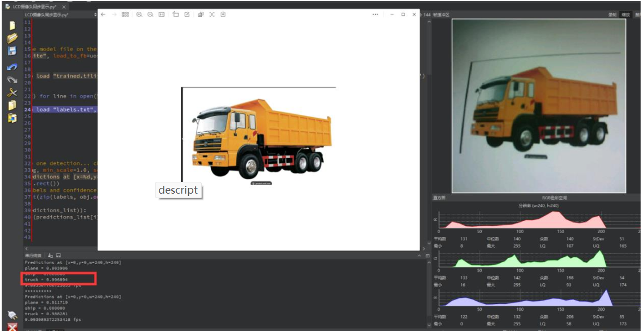Click the Connect plug icon
This screenshot has width=644, height=331.
point(12,315)
